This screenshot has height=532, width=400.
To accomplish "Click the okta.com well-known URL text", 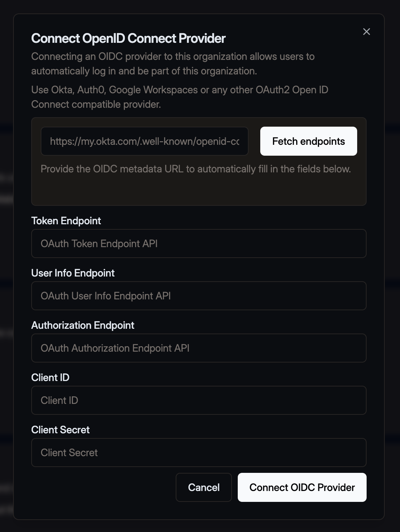I will click(144, 141).
